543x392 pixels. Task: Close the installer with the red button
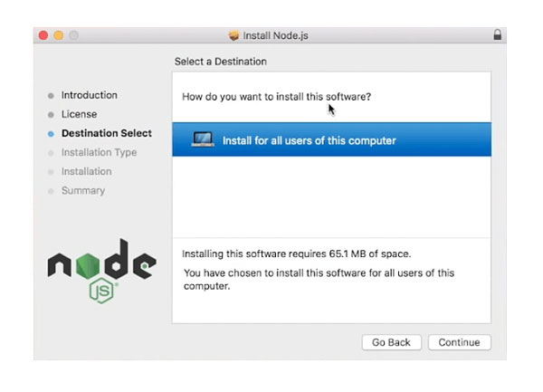coord(43,35)
